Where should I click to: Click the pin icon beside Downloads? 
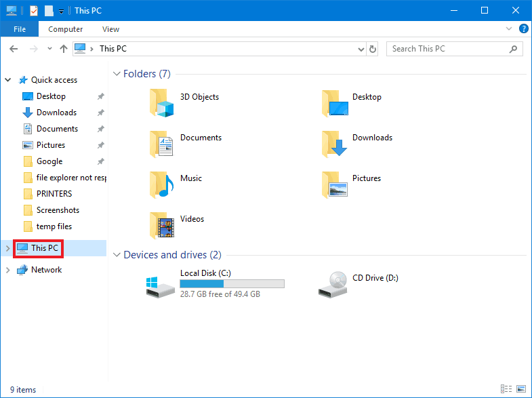pyautogui.click(x=101, y=113)
